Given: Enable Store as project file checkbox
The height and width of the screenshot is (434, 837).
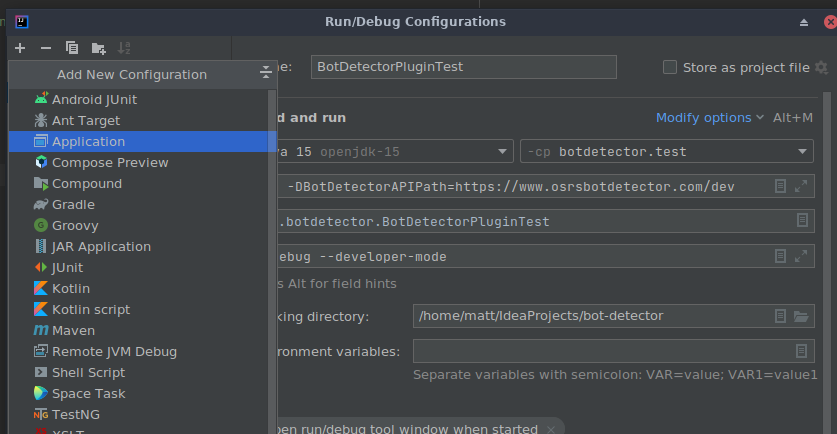Looking at the screenshot, I should (670, 67).
